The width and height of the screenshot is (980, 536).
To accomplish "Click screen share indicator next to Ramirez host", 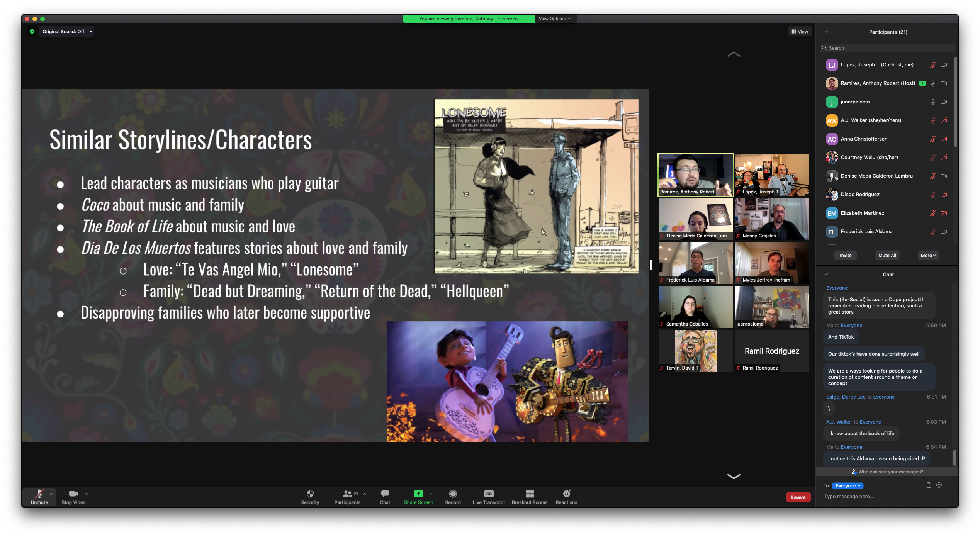I will click(x=922, y=83).
